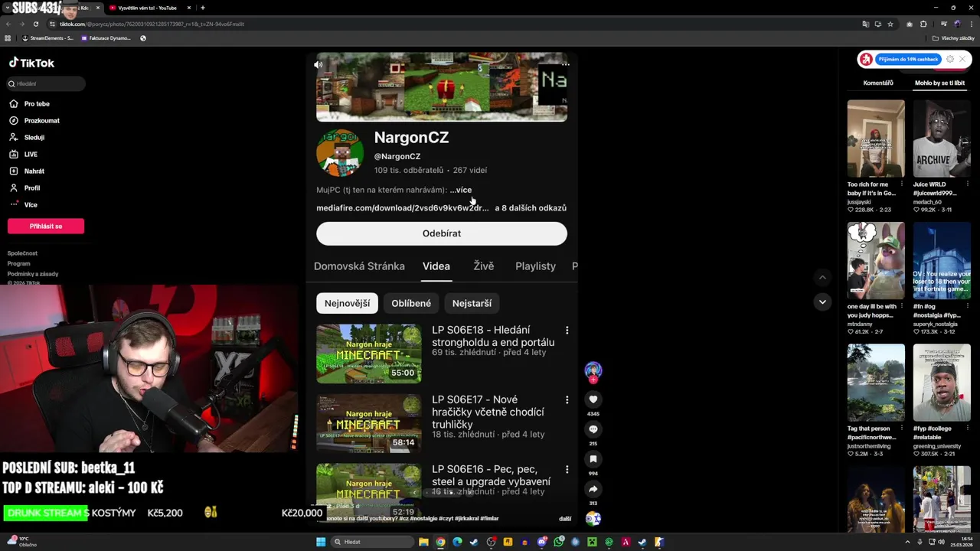The image size is (980, 551).
Task: Click the taskbar Hledat search box
Action: (373, 542)
